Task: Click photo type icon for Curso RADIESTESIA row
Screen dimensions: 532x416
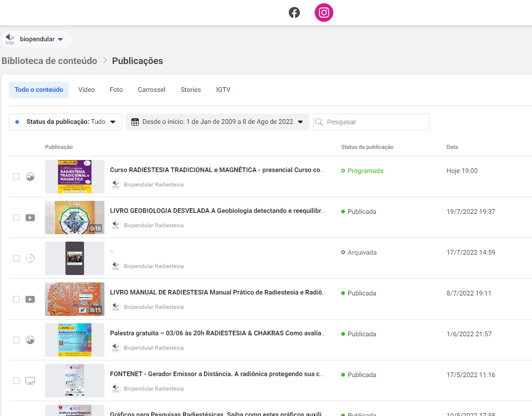Action: [30, 177]
